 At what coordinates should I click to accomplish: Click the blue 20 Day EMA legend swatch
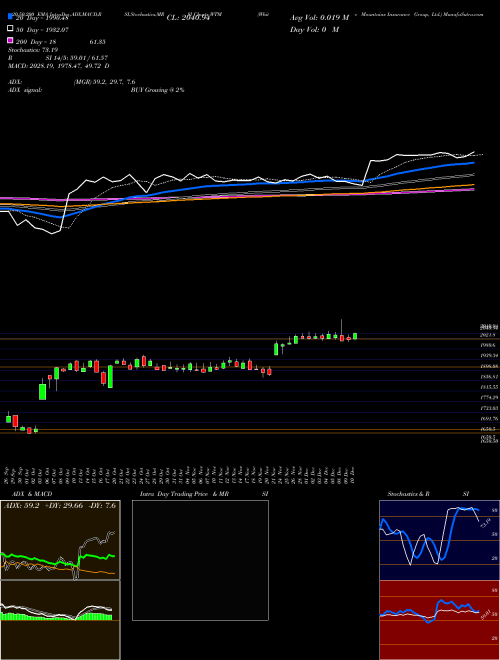(x=11, y=16)
